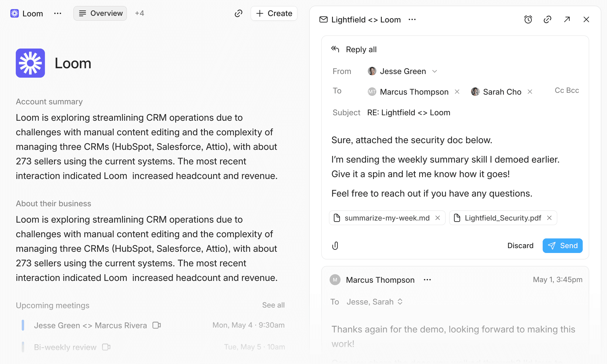The height and width of the screenshot is (364, 607).
Task: Click the Account summary heading
Action: pos(49,102)
